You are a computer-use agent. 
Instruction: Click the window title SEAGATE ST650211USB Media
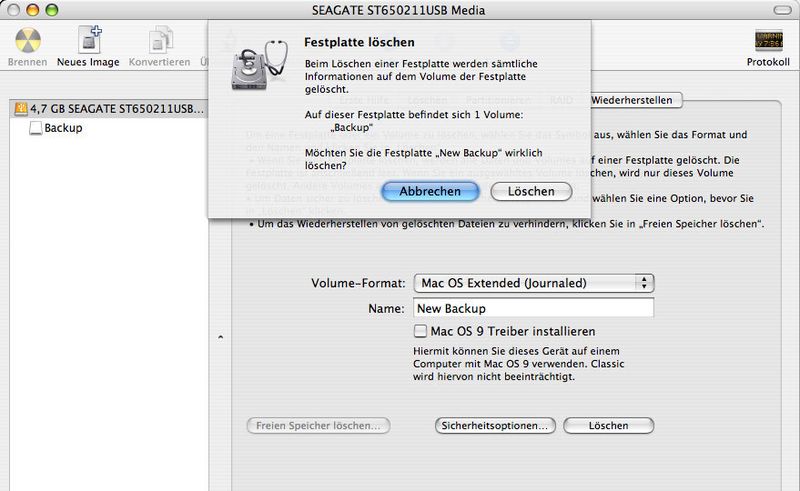(x=398, y=10)
